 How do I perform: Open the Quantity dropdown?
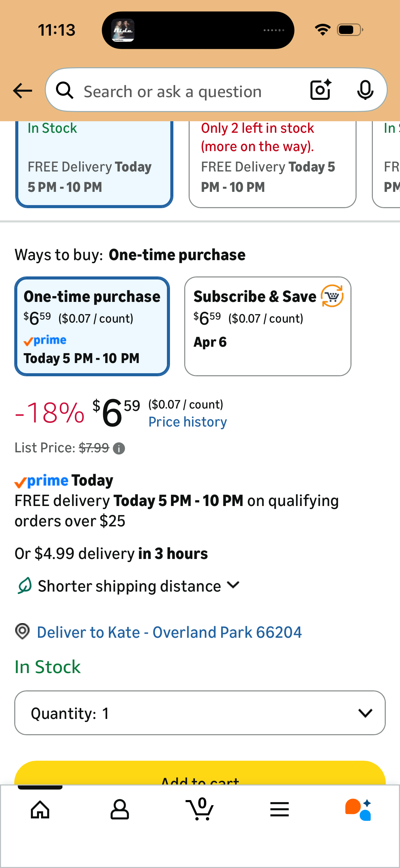[x=200, y=713]
